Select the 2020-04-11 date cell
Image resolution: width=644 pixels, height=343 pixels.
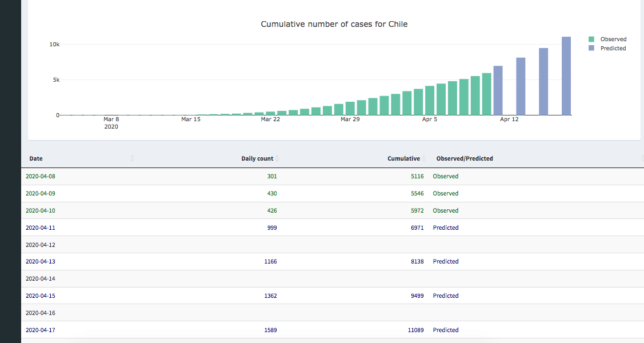coord(41,228)
